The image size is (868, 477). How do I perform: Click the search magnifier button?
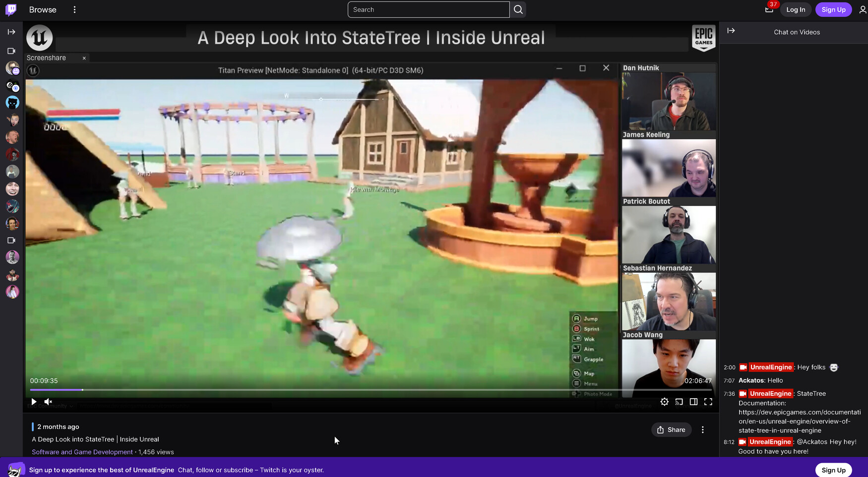518,9
